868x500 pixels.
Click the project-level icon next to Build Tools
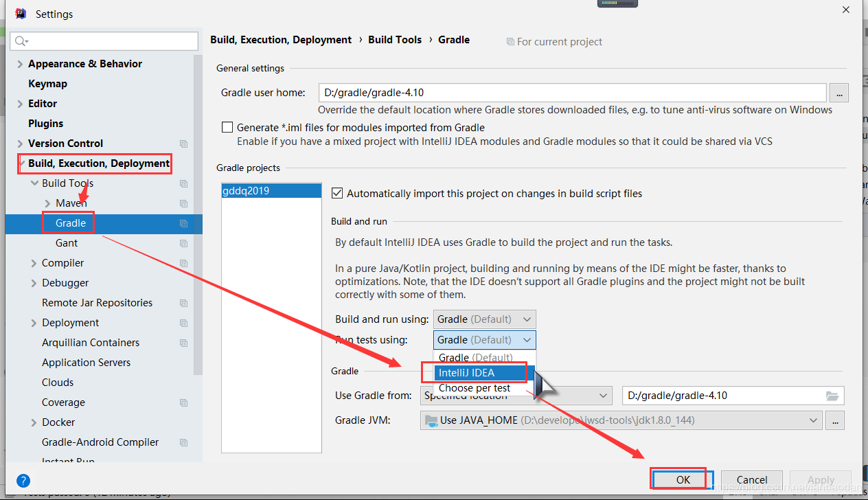[183, 183]
